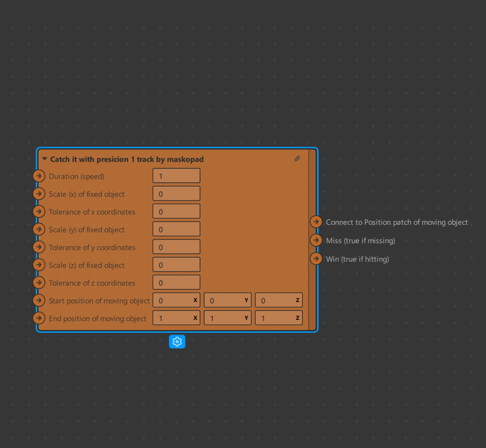Click the Duration (speed) input port arrow
Image resolution: width=486 pixels, height=448 pixels.
point(39,176)
